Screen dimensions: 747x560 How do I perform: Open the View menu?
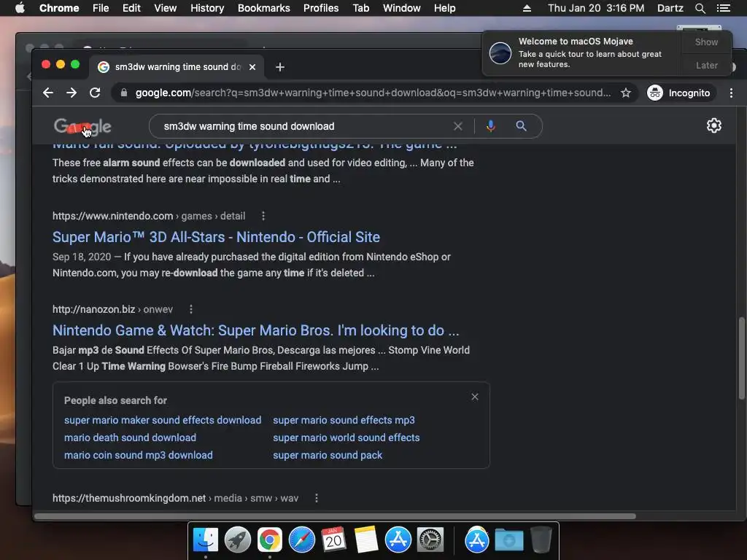pyautogui.click(x=166, y=8)
